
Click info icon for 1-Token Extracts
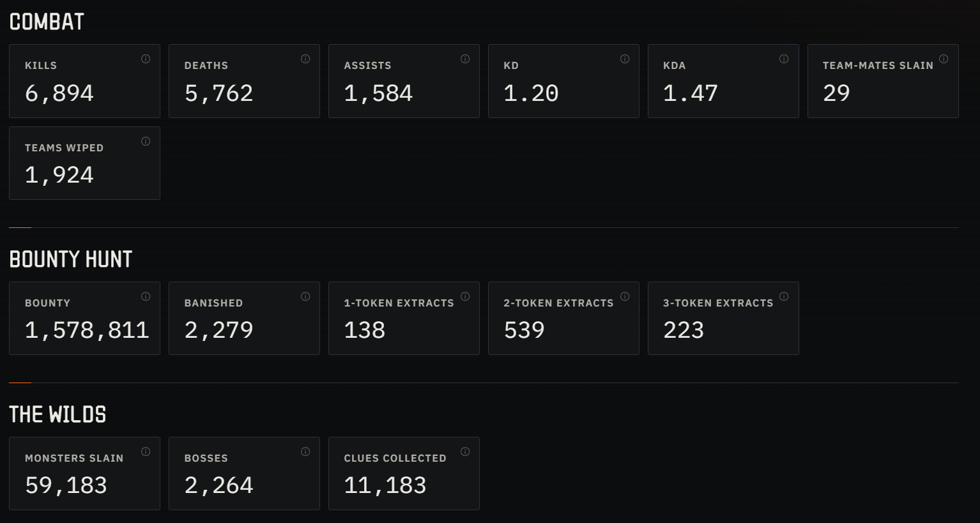coord(465,296)
